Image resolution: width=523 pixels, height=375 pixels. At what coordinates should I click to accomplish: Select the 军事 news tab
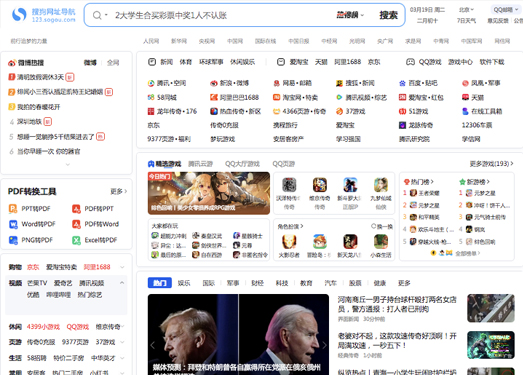pyautogui.click(x=233, y=283)
